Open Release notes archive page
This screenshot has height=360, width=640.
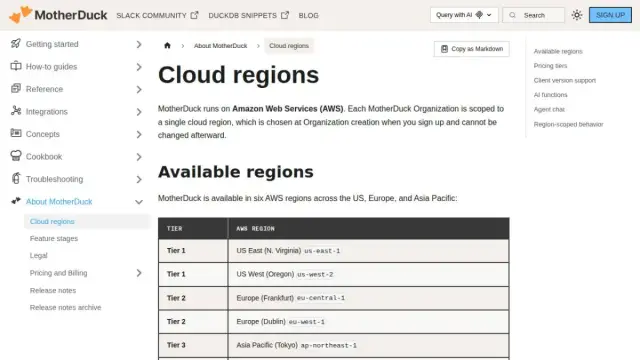coord(65,307)
